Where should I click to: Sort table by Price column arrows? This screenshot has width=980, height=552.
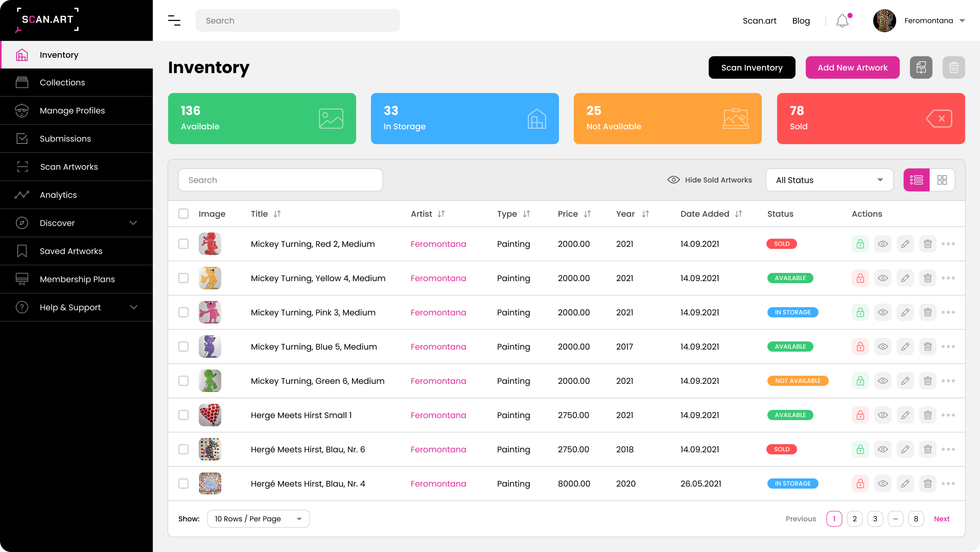(x=587, y=214)
